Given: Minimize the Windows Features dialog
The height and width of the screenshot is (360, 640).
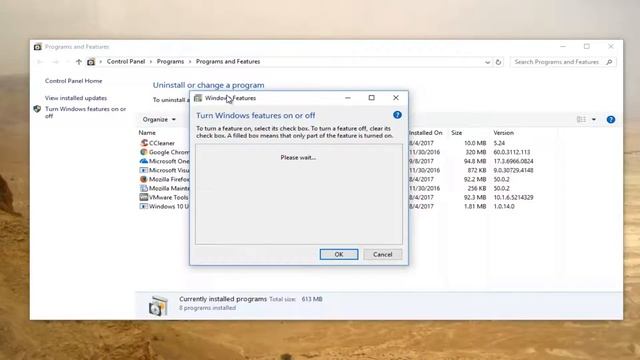Looking at the screenshot, I should [x=348, y=98].
